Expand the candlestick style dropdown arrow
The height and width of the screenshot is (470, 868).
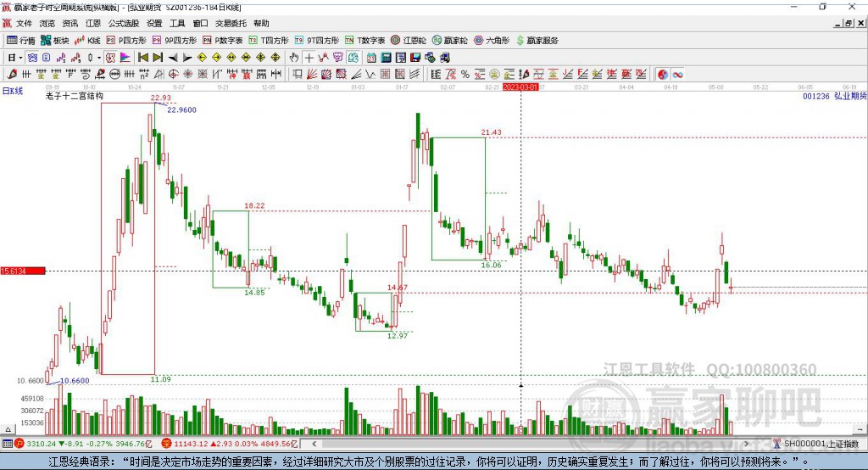point(98,58)
